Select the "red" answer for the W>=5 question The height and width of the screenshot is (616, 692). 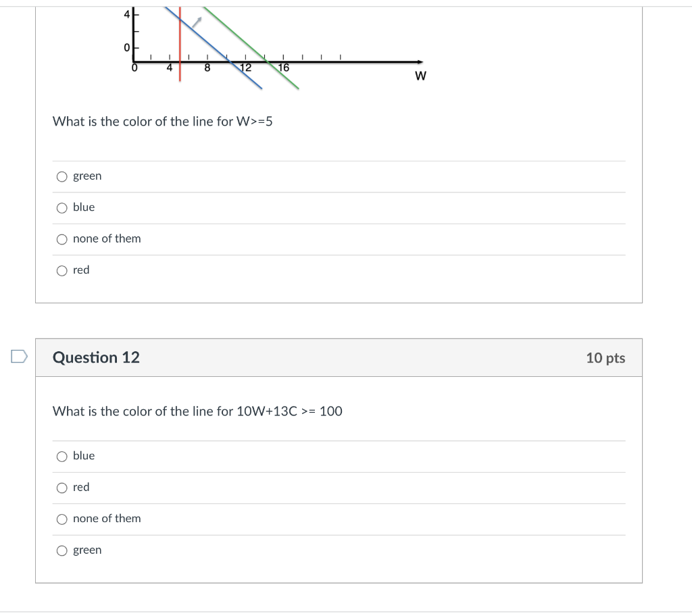[61, 270]
